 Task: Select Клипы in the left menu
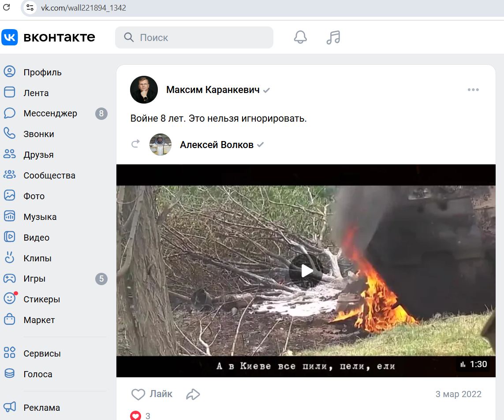click(37, 258)
